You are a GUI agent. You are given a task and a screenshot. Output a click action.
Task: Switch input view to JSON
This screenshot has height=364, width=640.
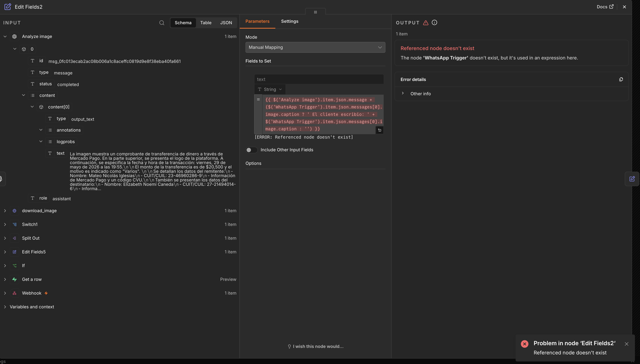pos(226,23)
